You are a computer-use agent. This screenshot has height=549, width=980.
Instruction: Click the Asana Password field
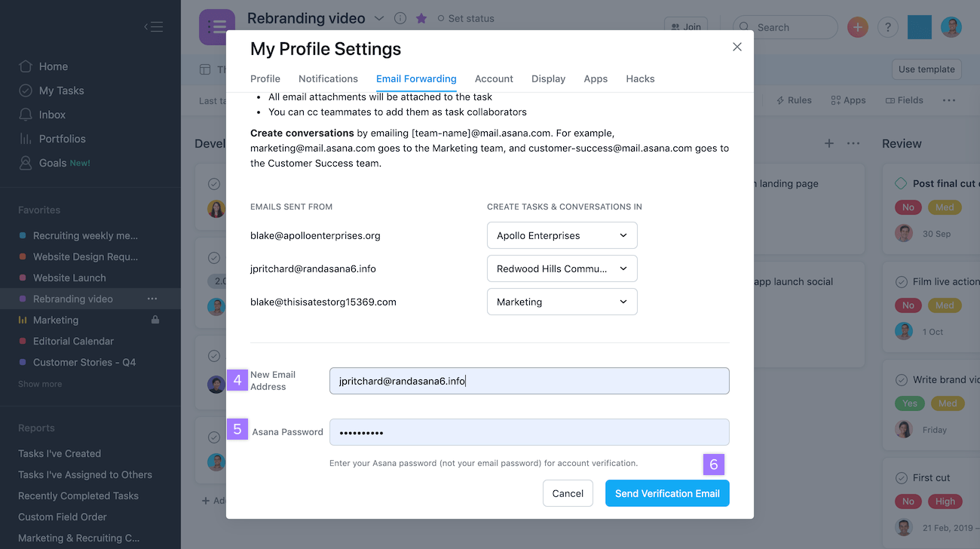click(x=529, y=432)
